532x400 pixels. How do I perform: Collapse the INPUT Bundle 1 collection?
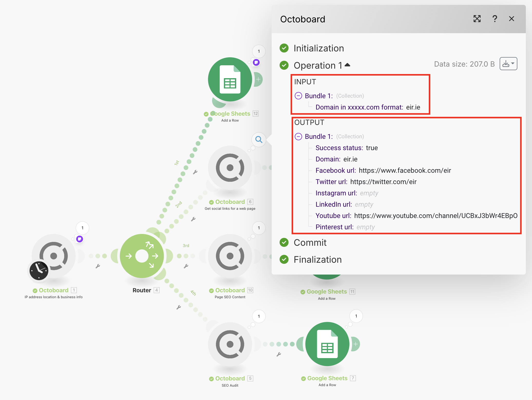(x=298, y=96)
